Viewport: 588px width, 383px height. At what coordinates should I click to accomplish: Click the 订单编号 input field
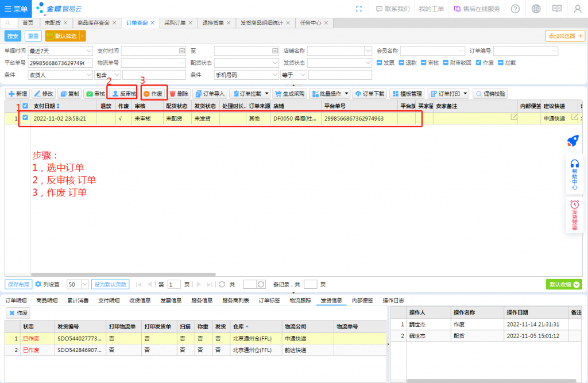(525, 51)
